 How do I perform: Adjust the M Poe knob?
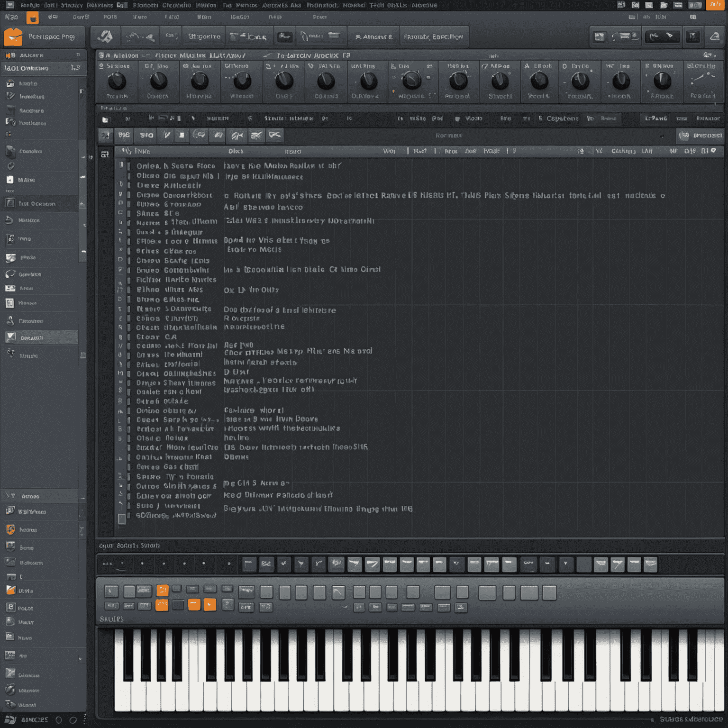click(500, 82)
